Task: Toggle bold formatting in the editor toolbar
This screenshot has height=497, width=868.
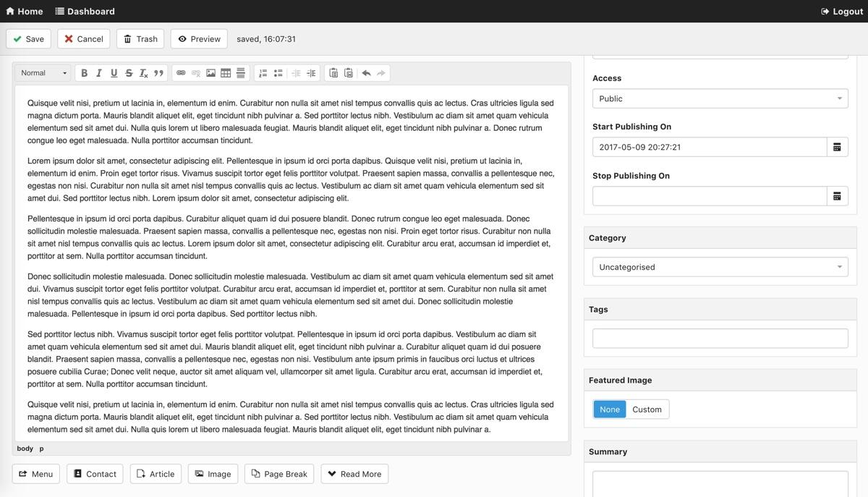Action: click(84, 73)
